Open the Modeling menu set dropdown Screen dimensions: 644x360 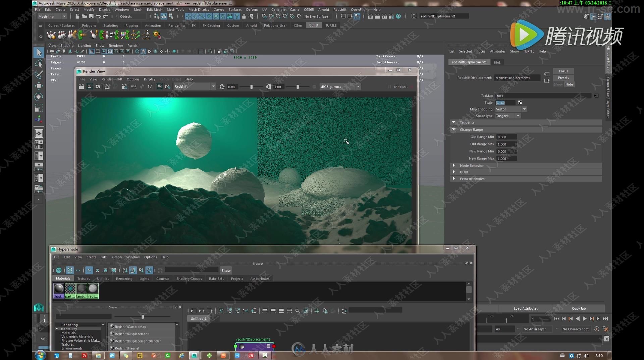point(52,16)
